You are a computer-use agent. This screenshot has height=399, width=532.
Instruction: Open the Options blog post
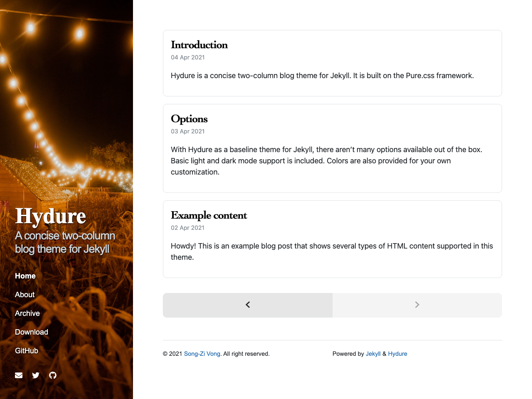[x=189, y=119]
